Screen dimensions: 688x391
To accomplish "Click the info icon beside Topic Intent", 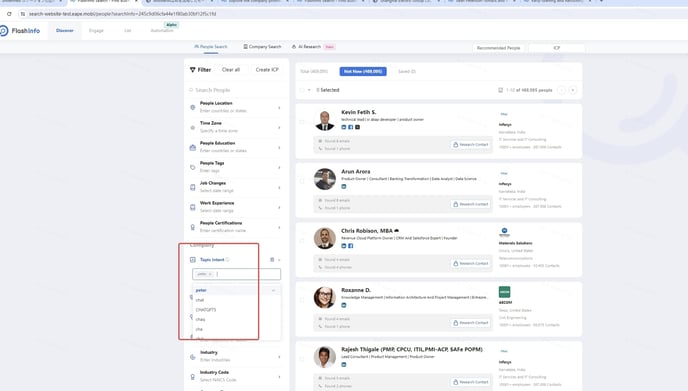I will tap(228, 260).
